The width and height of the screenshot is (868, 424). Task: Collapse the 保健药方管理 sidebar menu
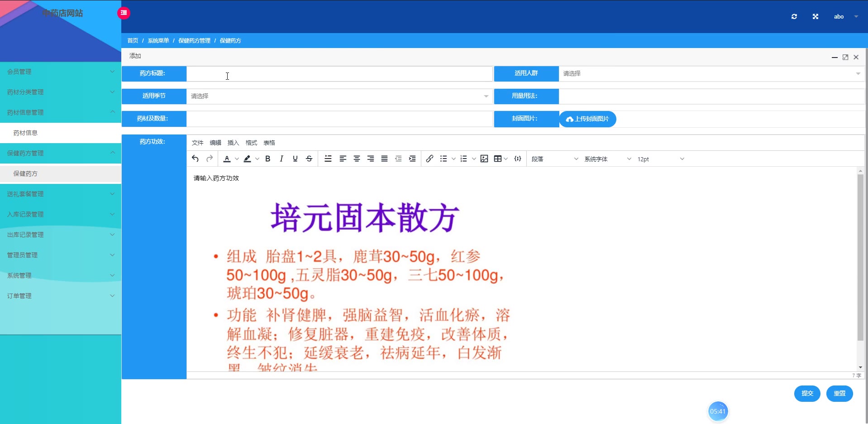coord(61,153)
